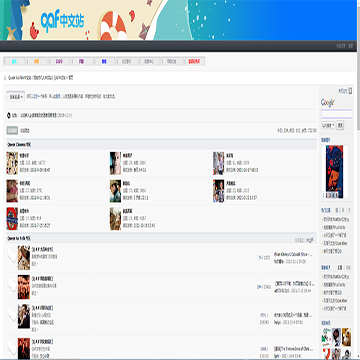Click the Google logo in the sidebar
Viewport: 360px width, 360px height.
coord(328,103)
